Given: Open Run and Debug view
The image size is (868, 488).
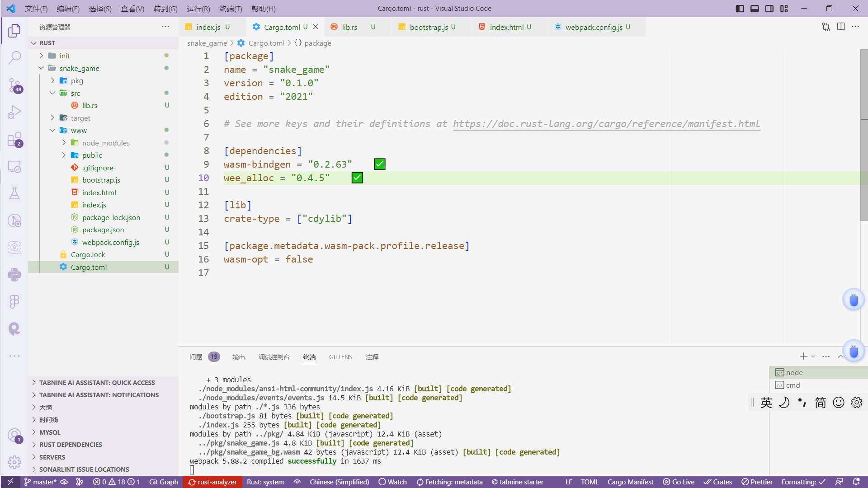Looking at the screenshot, I should [14, 112].
